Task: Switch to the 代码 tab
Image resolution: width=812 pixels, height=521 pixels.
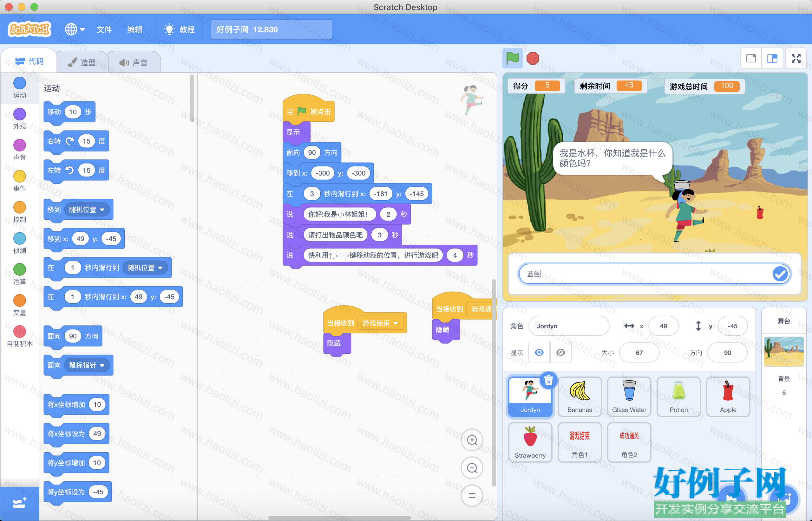Action: pyautogui.click(x=29, y=61)
